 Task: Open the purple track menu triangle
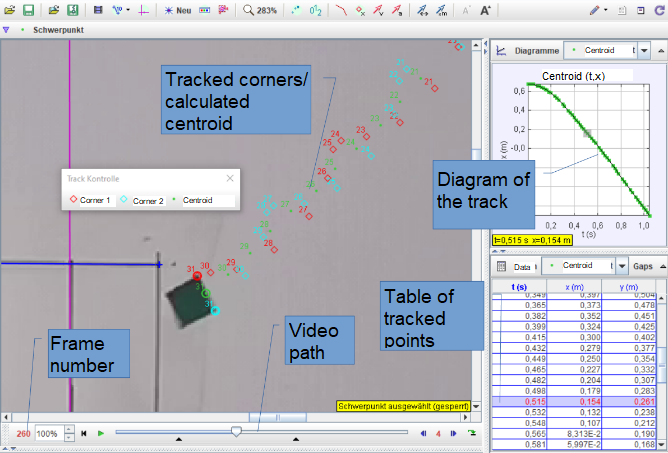click(x=6, y=30)
